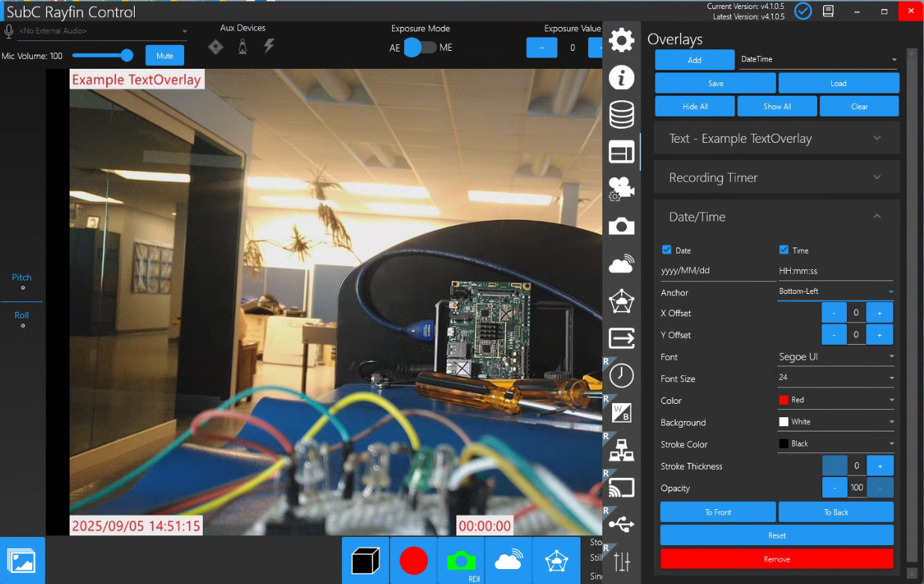
Task: Toggle Exposure Mode switch between AE and ME
Action: [x=420, y=48]
